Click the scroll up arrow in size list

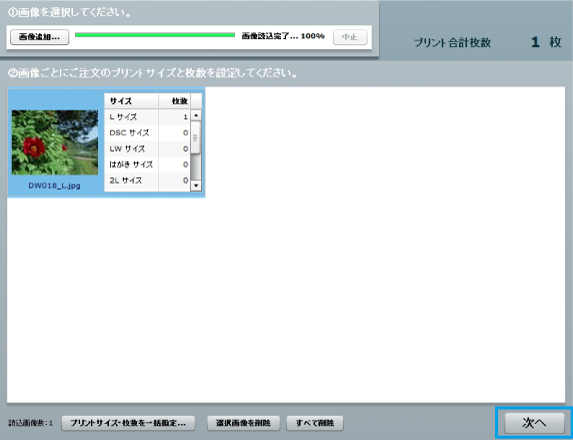tap(196, 115)
